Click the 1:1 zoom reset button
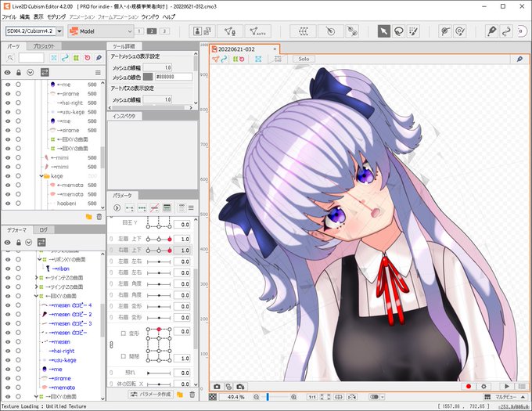The height and width of the screenshot is (411, 532). click(x=312, y=397)
